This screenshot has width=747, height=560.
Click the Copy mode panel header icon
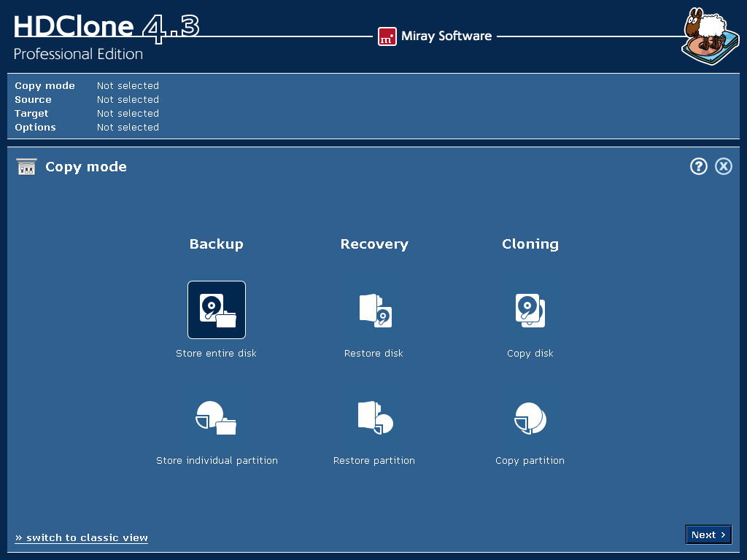coord(26,167)
